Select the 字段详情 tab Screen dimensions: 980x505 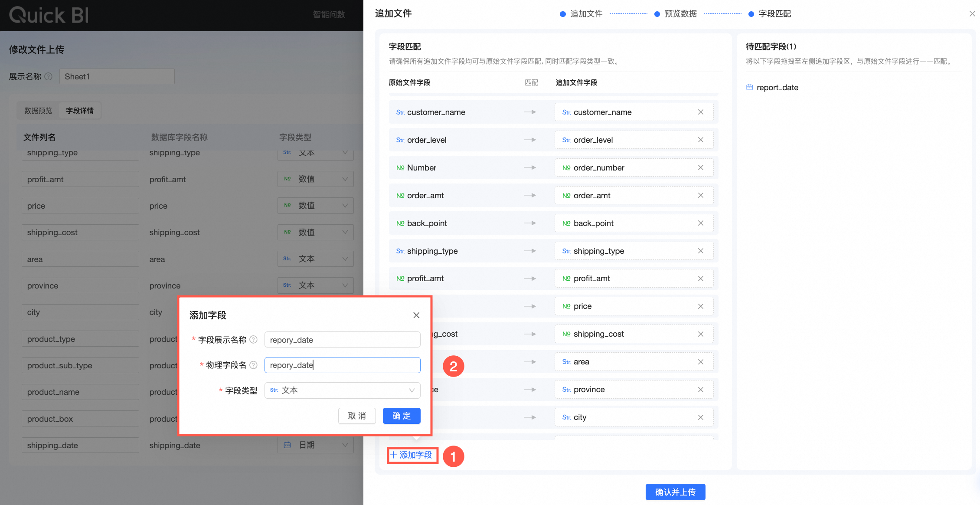(80, 111)
